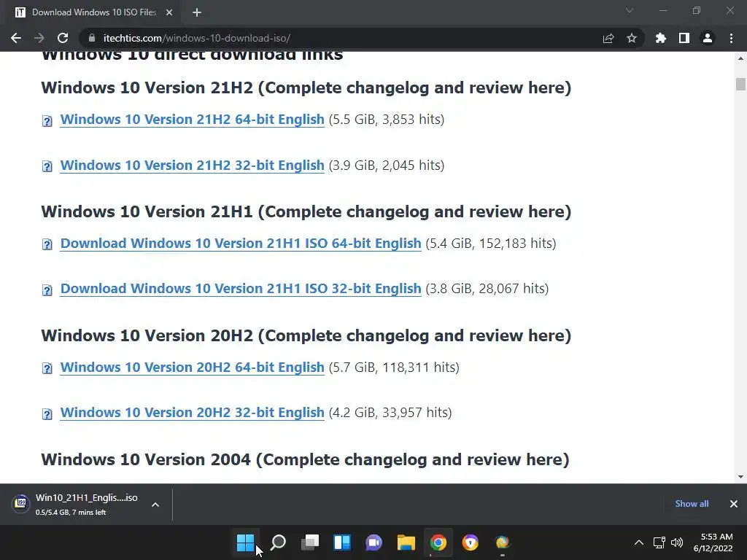Open the clock and date 5:53 AM
This screenshot has height=560, width=747.
coord(713,542)
